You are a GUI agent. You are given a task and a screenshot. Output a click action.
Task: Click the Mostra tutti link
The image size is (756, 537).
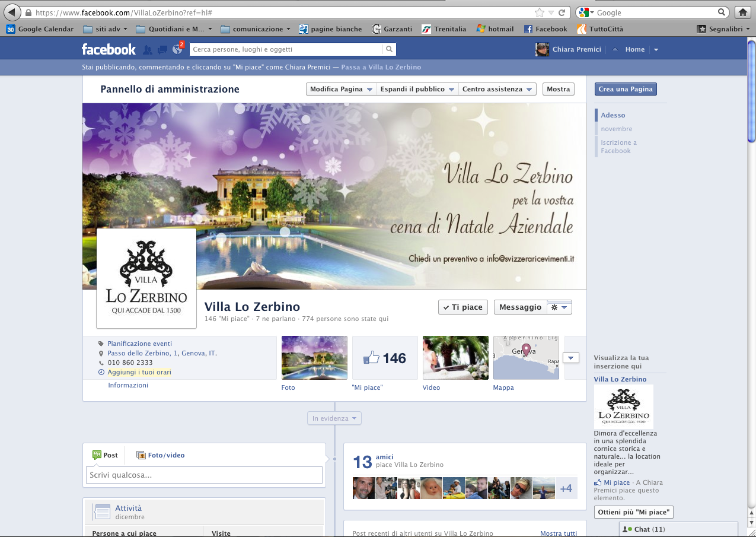point(559,533)
